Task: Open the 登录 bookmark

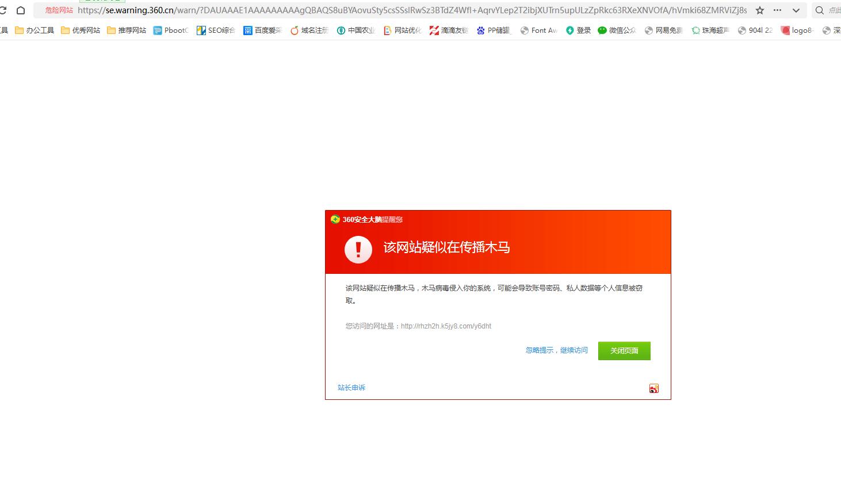Action: [x=578, y=30]
